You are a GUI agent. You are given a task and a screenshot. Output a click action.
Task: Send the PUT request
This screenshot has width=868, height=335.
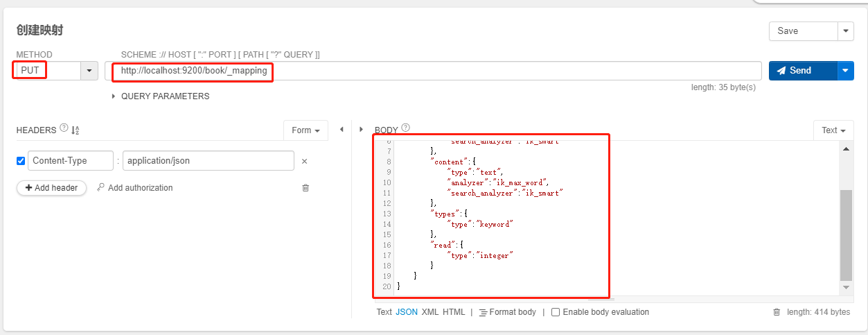coord(801,71)
